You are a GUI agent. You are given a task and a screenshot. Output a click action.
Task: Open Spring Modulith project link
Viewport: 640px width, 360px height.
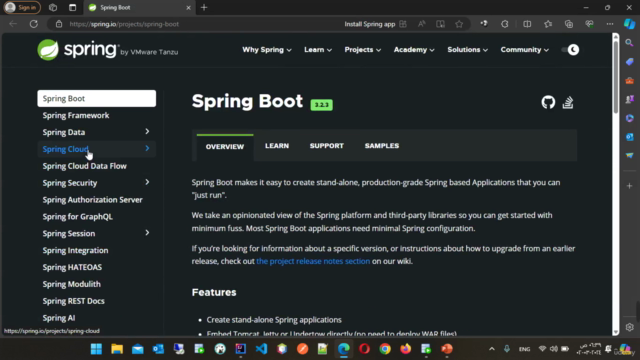(x=71, y=284)
